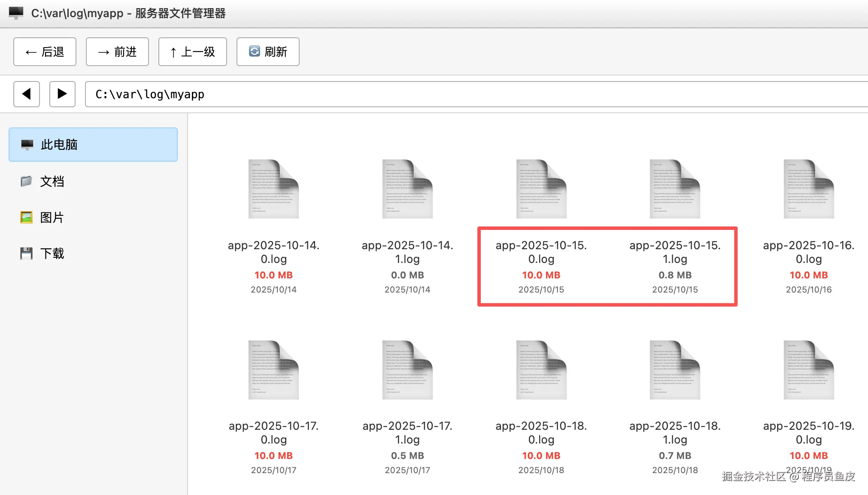Open the app-2025-10-15.0.log file icon
The width and height of the screenshot is (868, 495).
tap(541, 189)
